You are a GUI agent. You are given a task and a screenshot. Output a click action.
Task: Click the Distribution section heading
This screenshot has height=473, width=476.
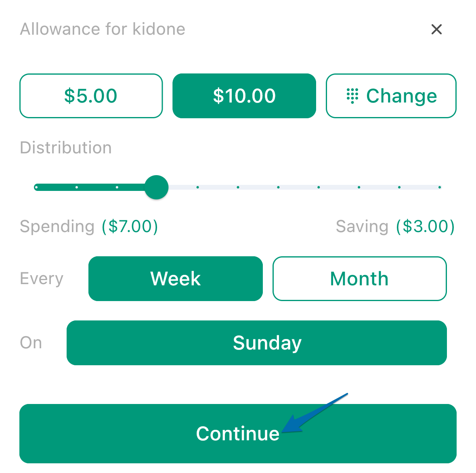click(66, 148)
